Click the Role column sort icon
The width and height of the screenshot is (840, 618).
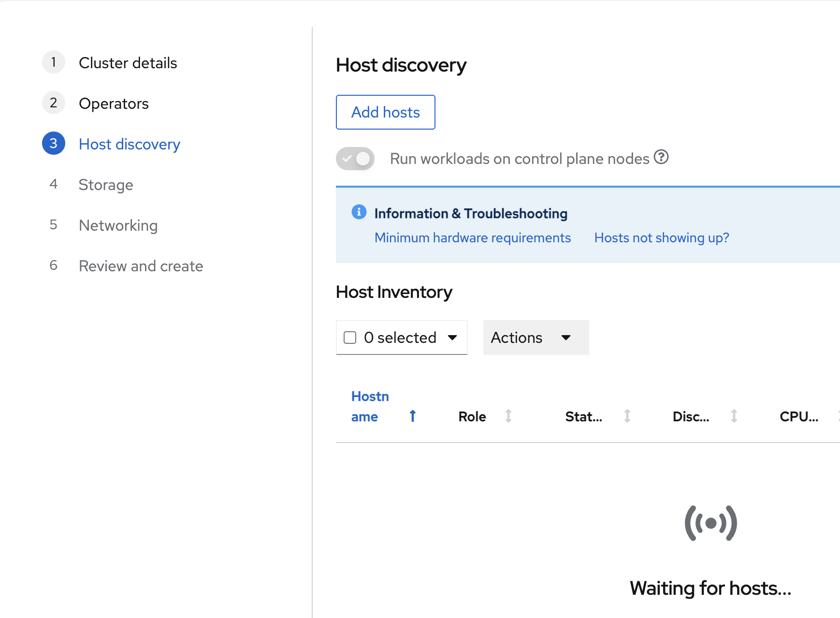click(508, 416)
